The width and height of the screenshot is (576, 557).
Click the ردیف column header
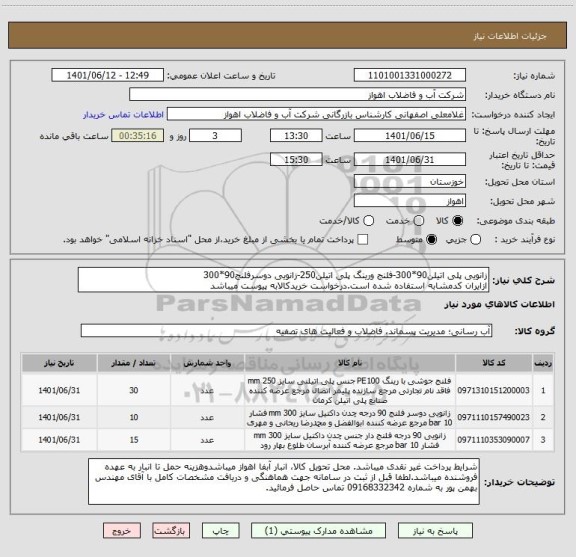543,363
